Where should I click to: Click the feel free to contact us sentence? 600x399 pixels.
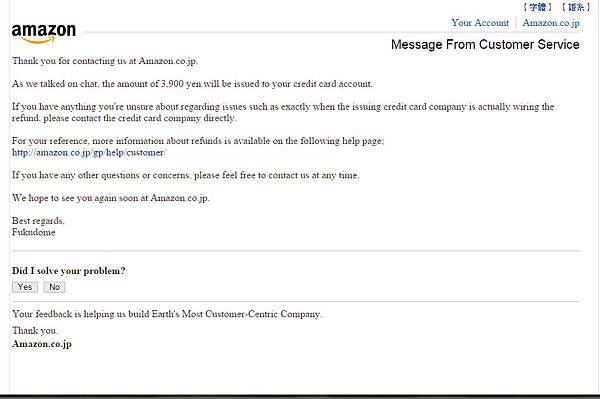pyautogui.click(x=186, y=175)
